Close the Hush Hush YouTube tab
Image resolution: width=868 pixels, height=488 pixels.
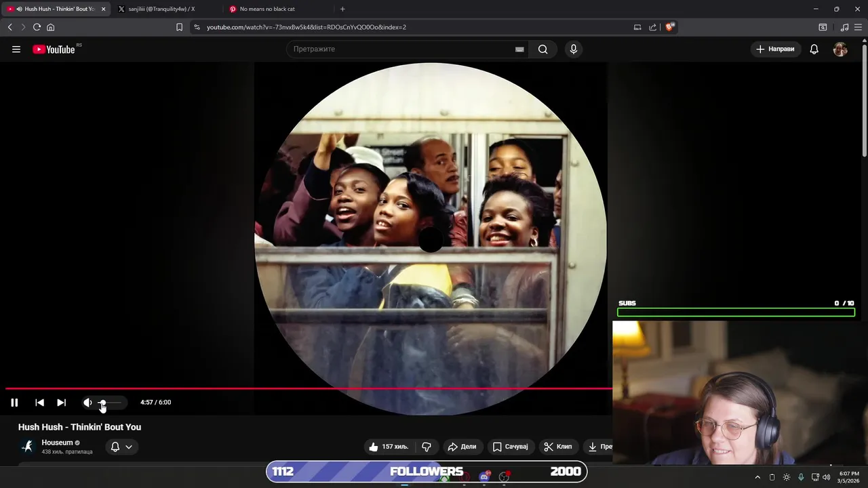104,9
